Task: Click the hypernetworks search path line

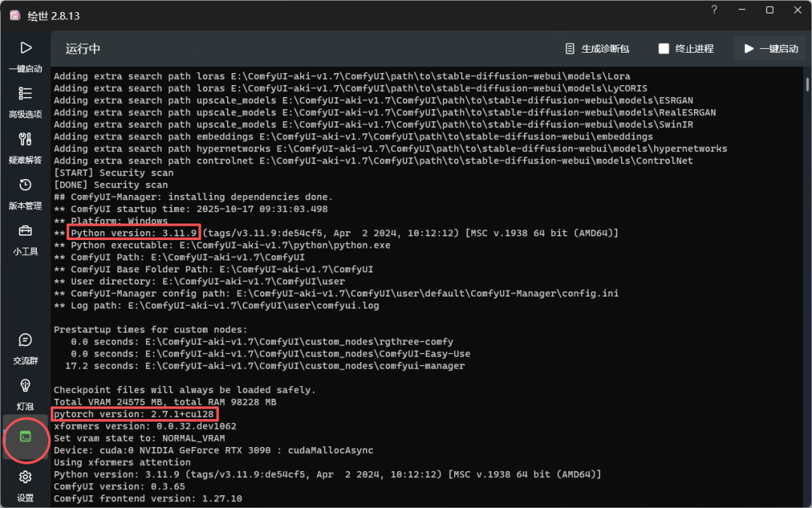Action: (390, 149)
